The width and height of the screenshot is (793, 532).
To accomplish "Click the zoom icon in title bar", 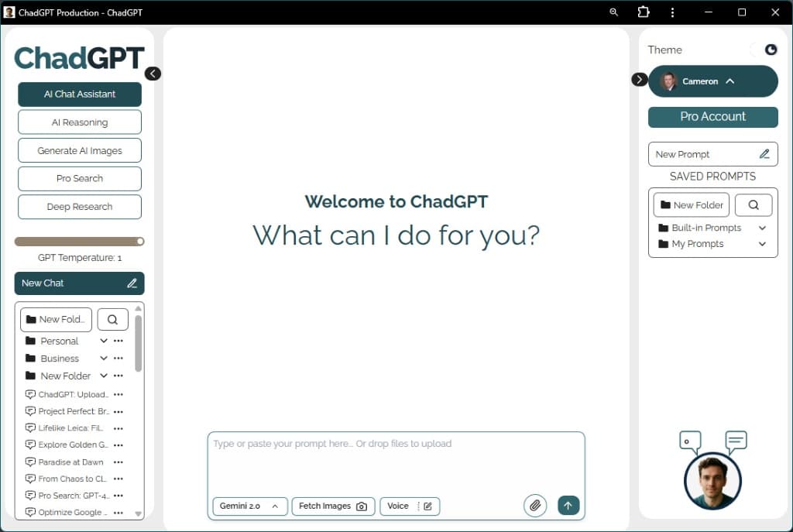I will 613,12.
